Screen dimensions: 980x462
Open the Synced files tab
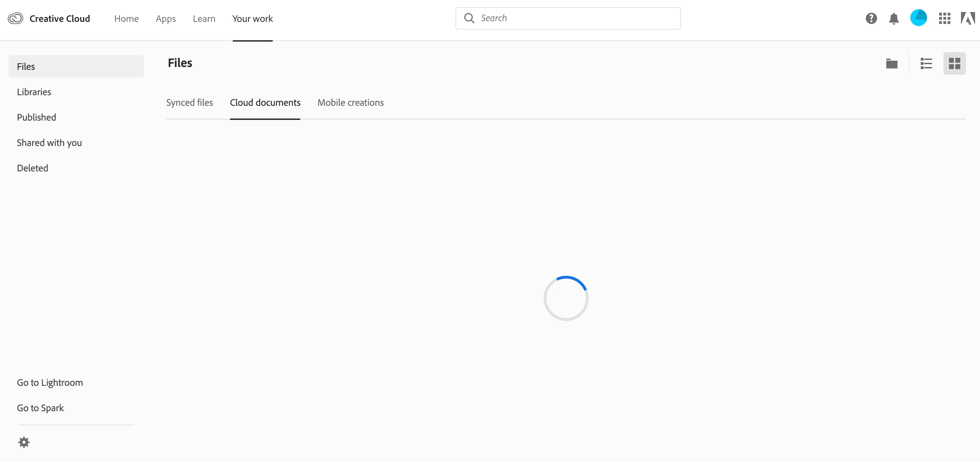[189, 103]
